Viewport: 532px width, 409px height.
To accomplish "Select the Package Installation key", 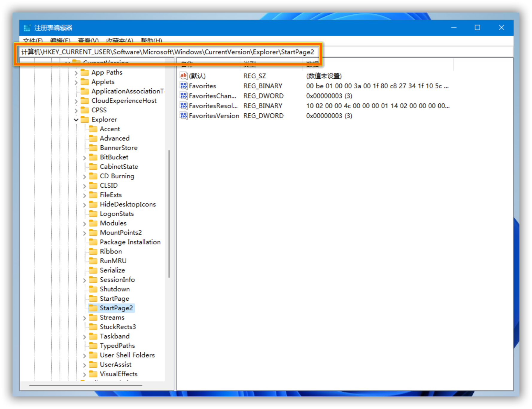I will 130,242.
